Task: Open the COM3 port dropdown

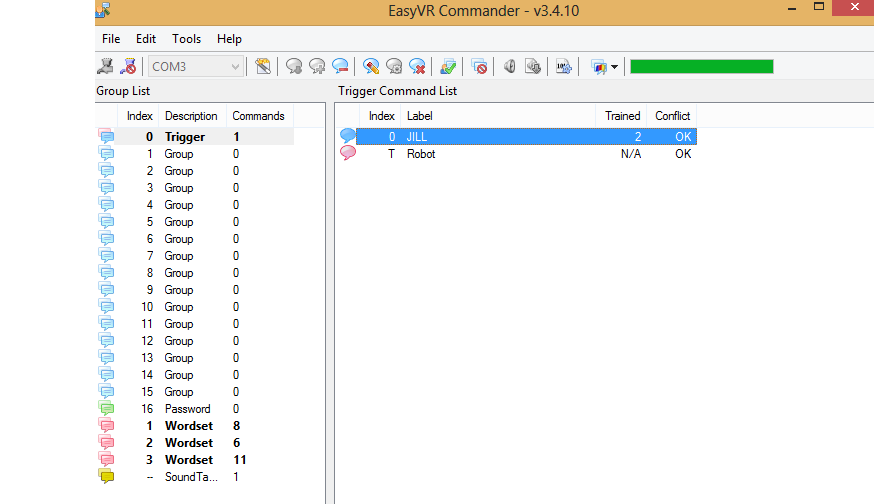Action: 196,66
